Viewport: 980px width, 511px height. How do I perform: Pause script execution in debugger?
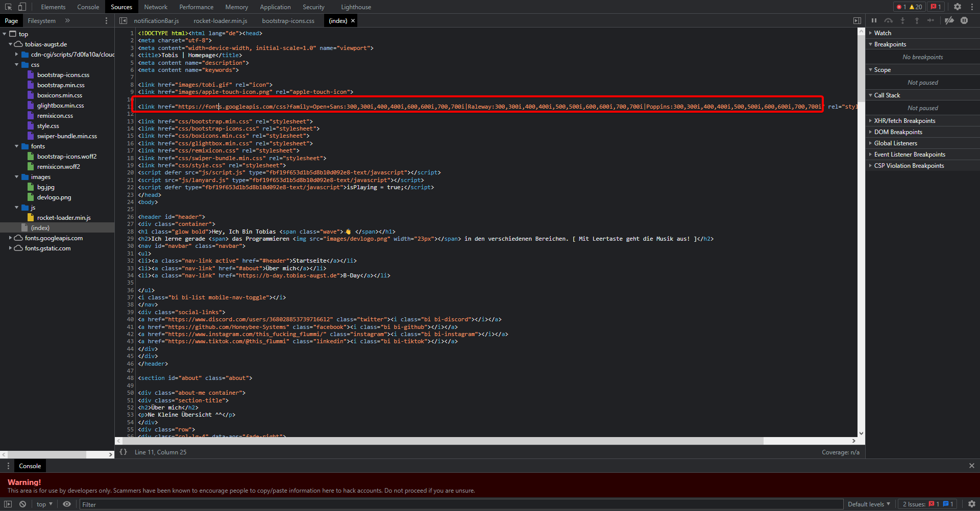click(x=874, y=20)
